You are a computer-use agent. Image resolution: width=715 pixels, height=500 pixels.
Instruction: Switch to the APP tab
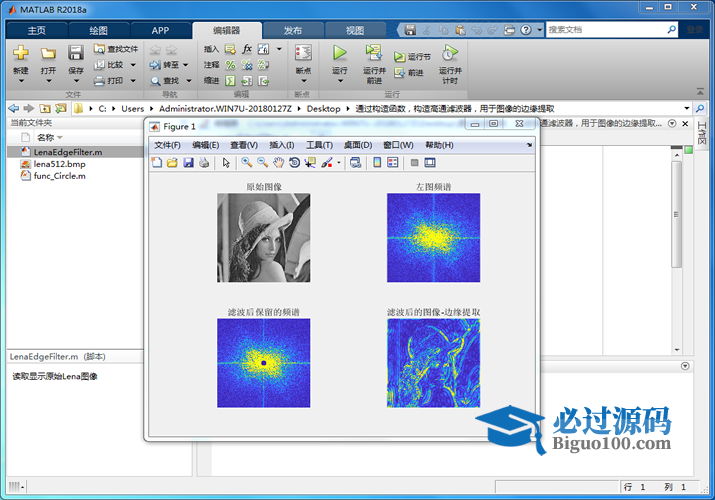click(160, 31)
